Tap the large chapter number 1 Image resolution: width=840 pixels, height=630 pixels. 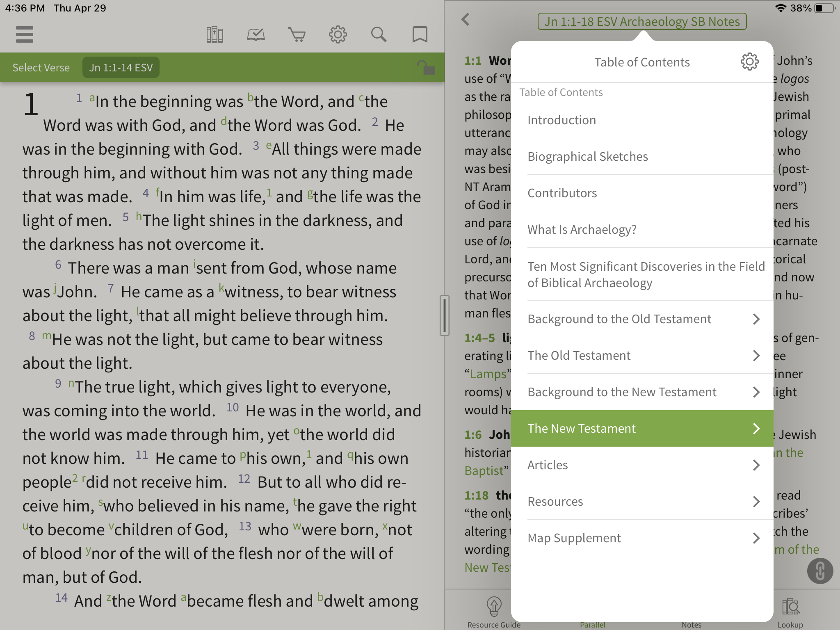click(31, 104)
